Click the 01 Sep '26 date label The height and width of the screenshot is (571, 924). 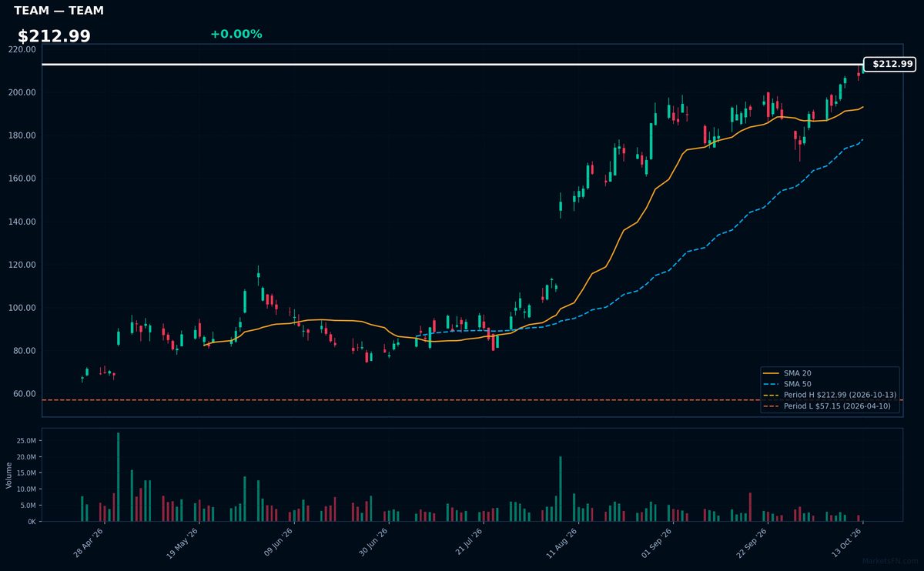(x=658, y=543)
